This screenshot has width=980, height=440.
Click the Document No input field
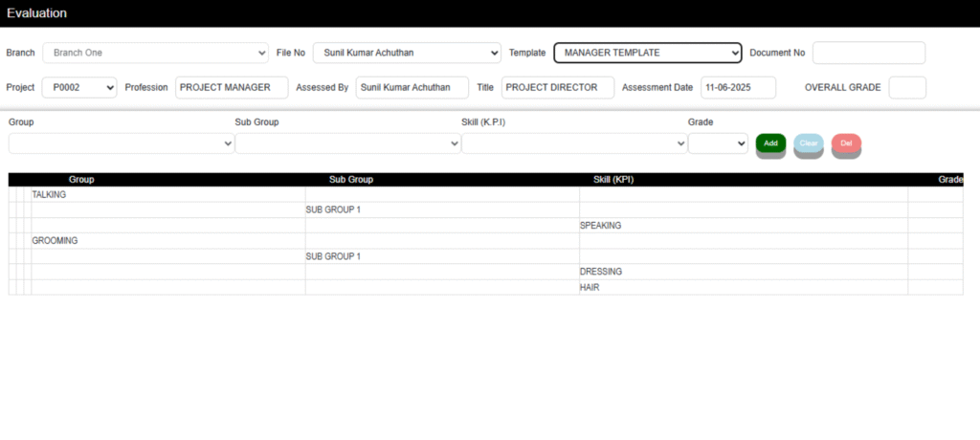tap(868, 53)
